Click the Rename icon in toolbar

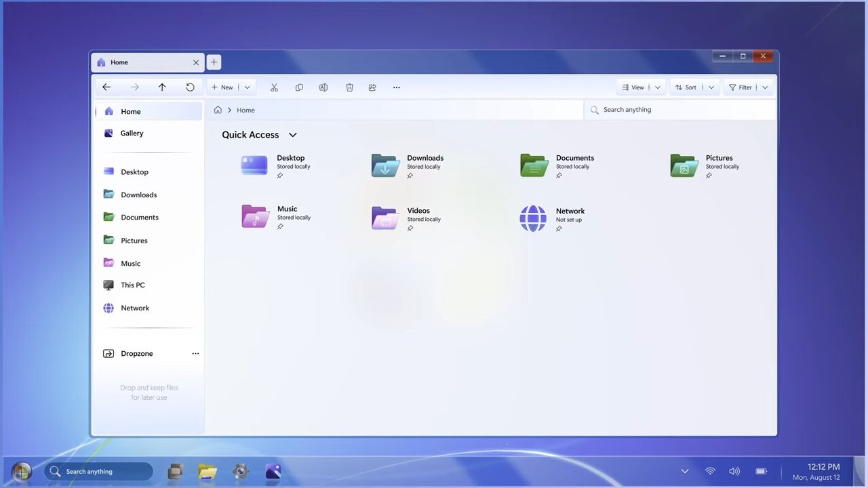pos(323,87)
